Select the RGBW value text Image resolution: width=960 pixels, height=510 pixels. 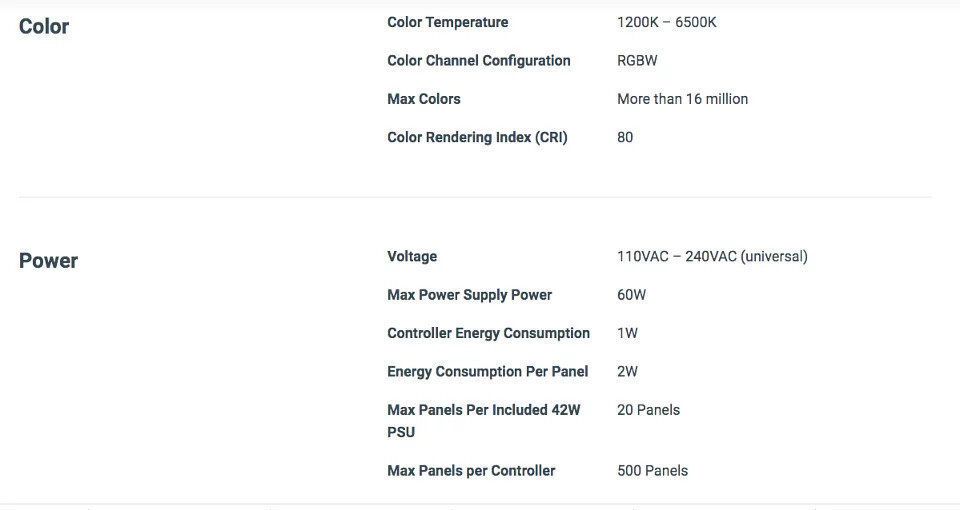tap(637, 61)
